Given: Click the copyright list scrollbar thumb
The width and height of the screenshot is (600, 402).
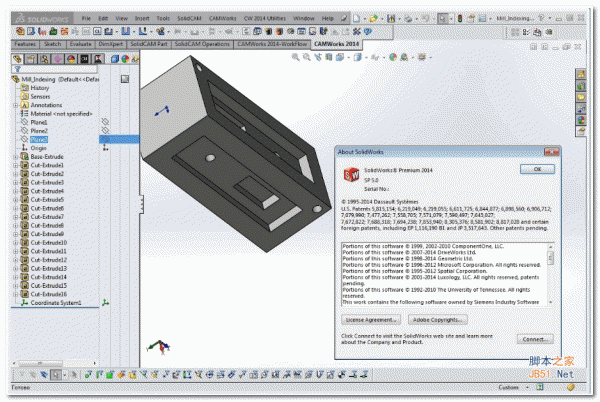Looking at the screenshot, I should click(551, 258).
